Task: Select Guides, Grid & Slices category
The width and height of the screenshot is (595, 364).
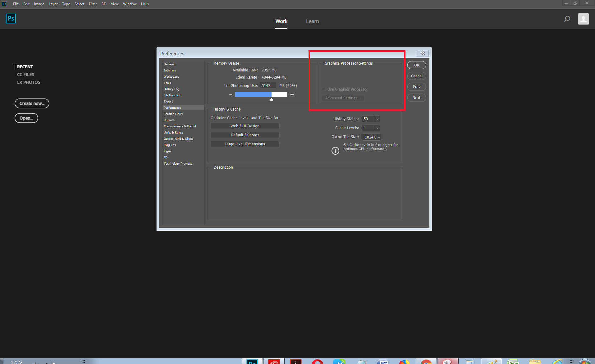Action: [183, 139]
